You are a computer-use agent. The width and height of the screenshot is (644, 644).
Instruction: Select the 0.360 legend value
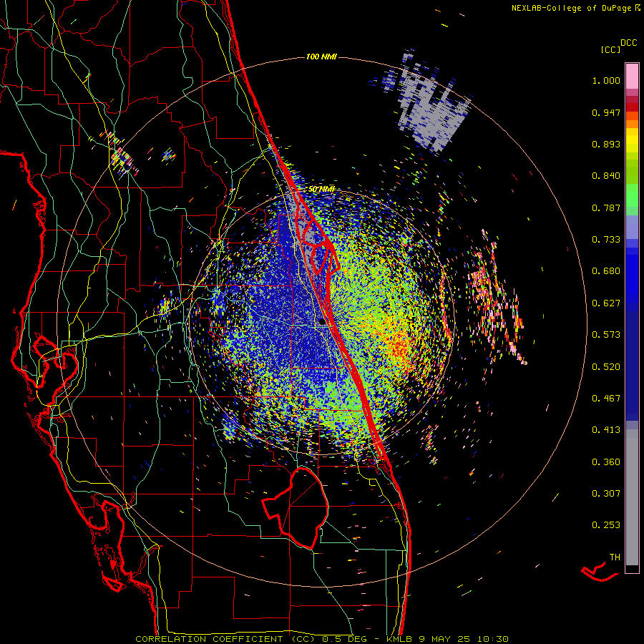pyautogui.click(x=606, y=462)
